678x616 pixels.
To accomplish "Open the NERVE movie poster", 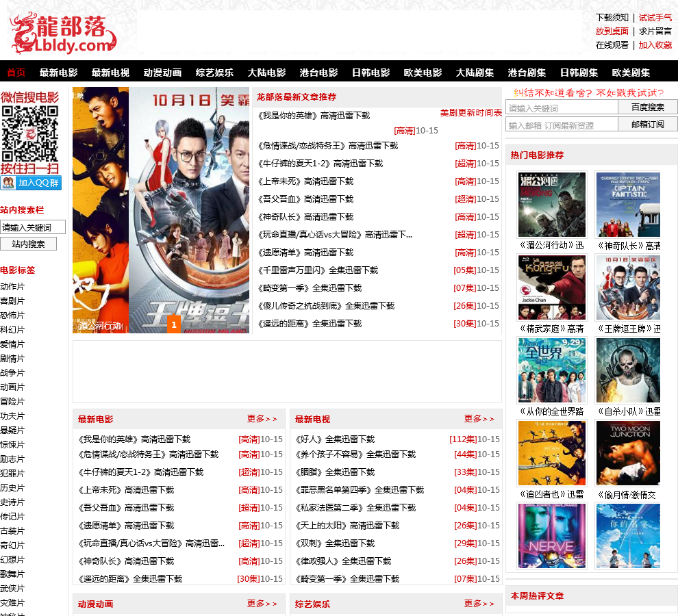I will (552, 536).
